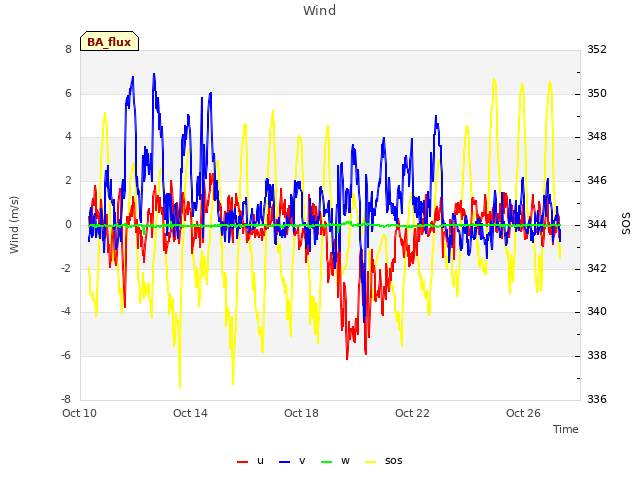Screen dimensions: 640x480
Task: Click the chart title 'Wind'
Action: (320, 10)
